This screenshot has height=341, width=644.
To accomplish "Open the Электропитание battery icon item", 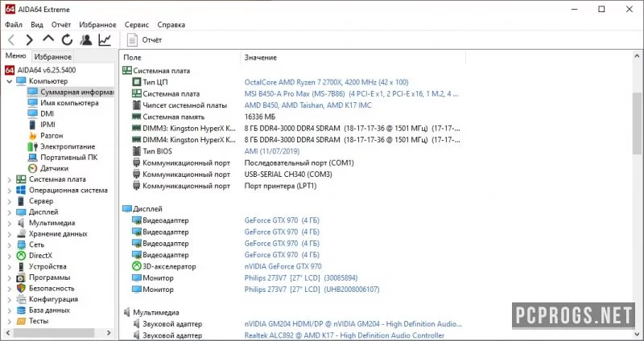I will [32, 146].
